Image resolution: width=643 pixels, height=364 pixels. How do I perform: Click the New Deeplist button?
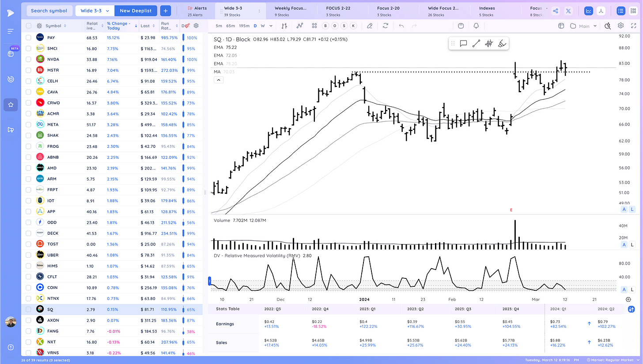click(136, 11)
